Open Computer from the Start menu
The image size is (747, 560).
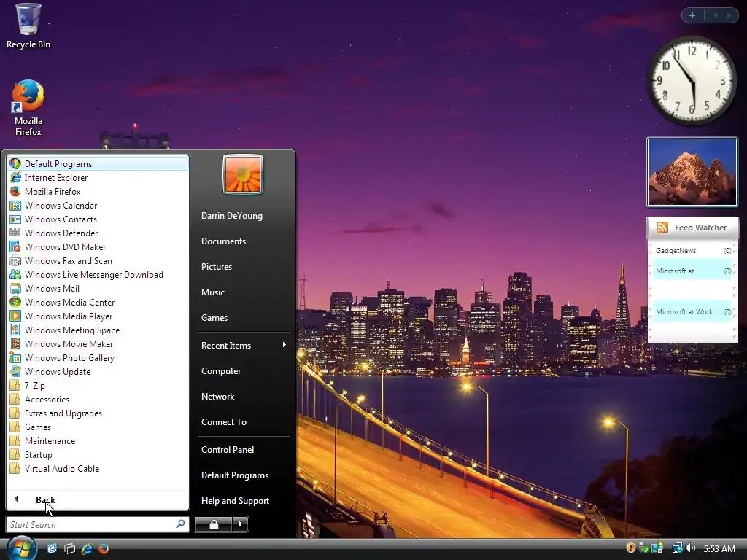[243, 371]
